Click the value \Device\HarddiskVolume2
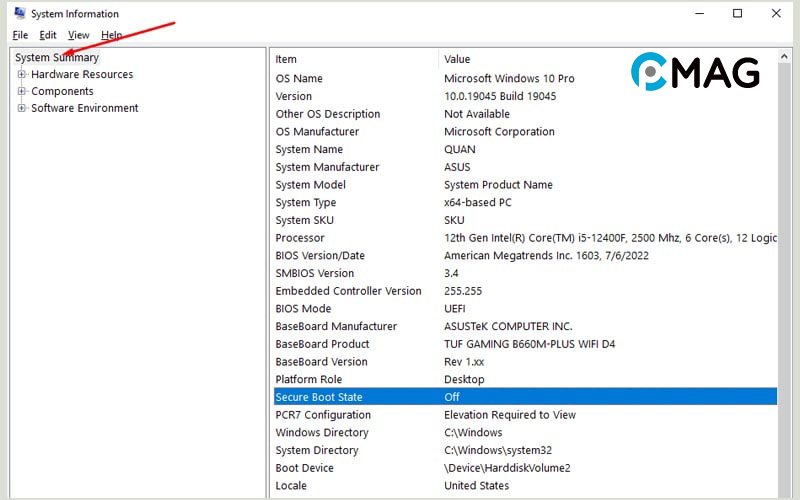This screenshot has width=800, height=500. [507, 468]
